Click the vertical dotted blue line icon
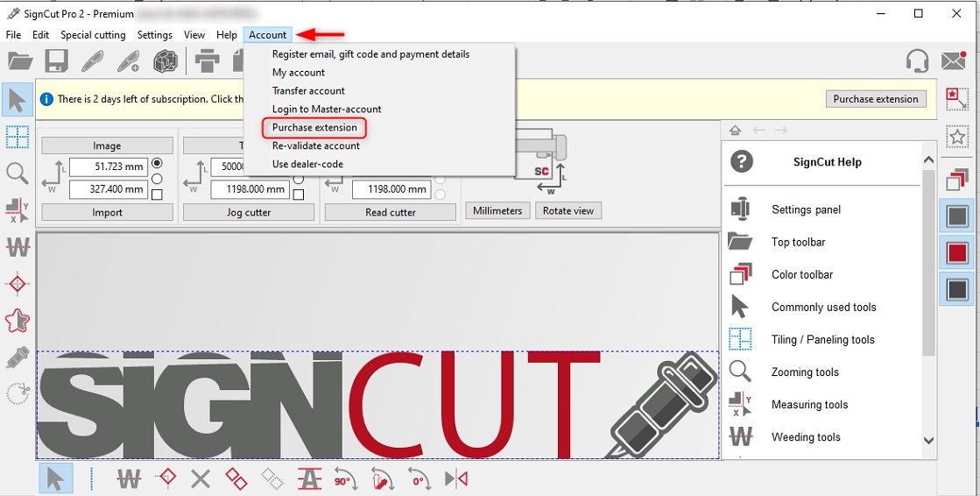This screenshot has height=496, width=980. click(x=92, y=479)
